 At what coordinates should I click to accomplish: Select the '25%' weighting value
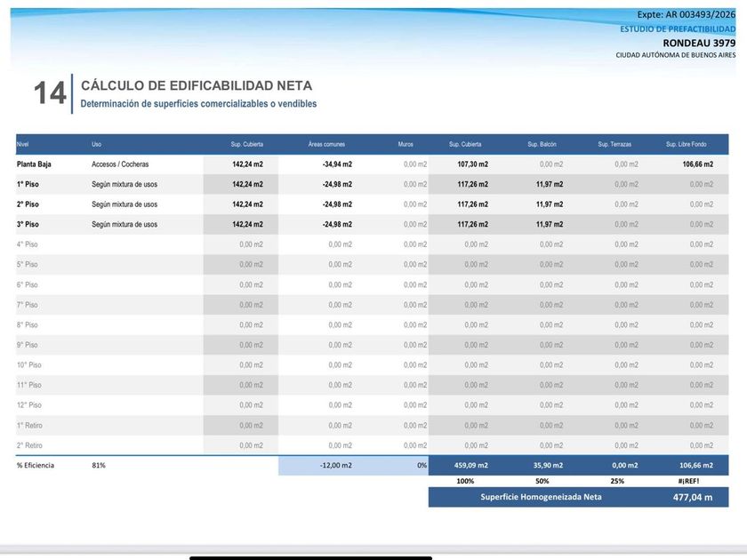tap(617, 481)
